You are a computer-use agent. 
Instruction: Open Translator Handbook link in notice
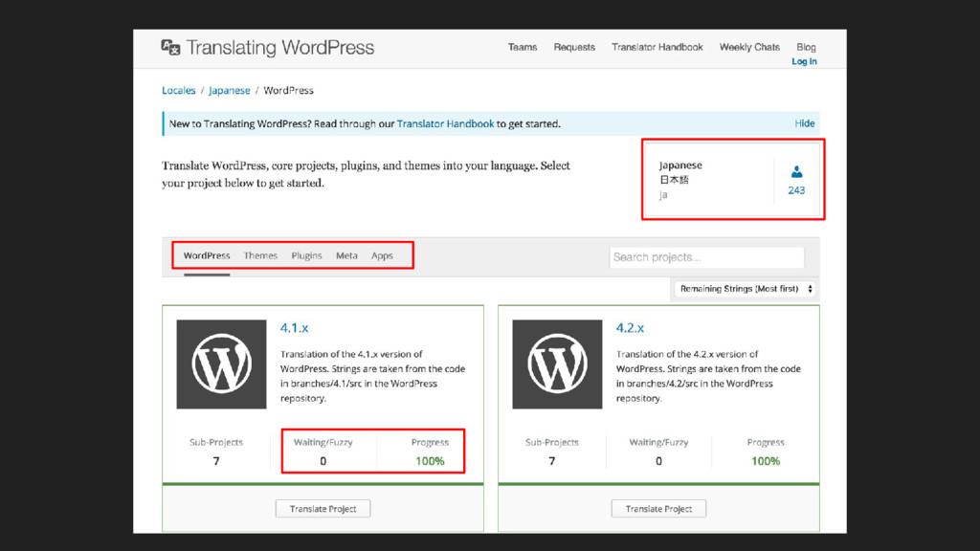click(445, 123)
